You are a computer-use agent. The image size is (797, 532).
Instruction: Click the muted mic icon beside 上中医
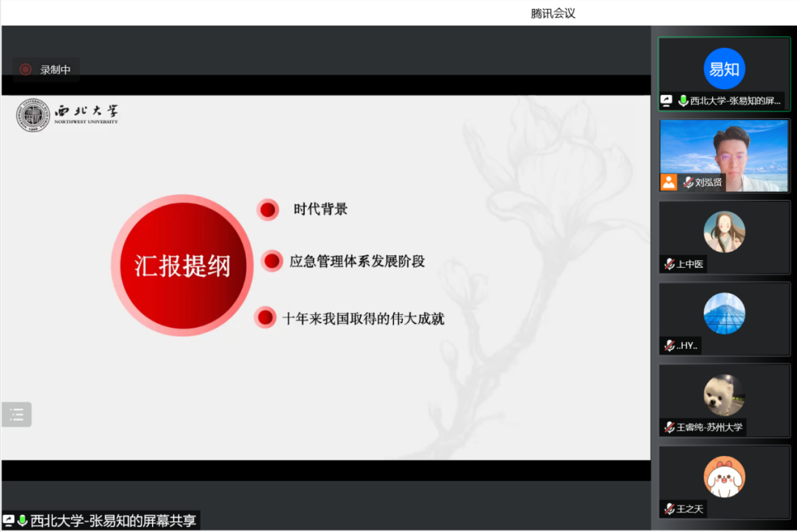coord(669,264)
